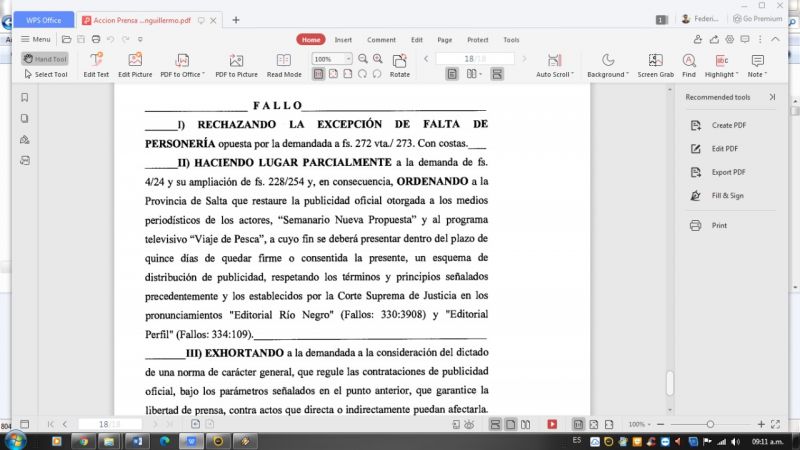The image size is (800, 450).
Task: Start slideshow red play button
Action: (552, 424)
